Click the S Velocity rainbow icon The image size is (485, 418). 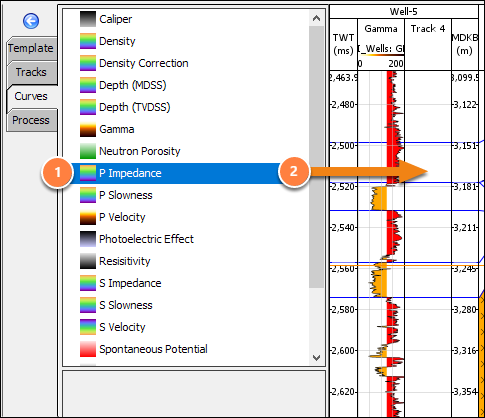coord(88,327)
